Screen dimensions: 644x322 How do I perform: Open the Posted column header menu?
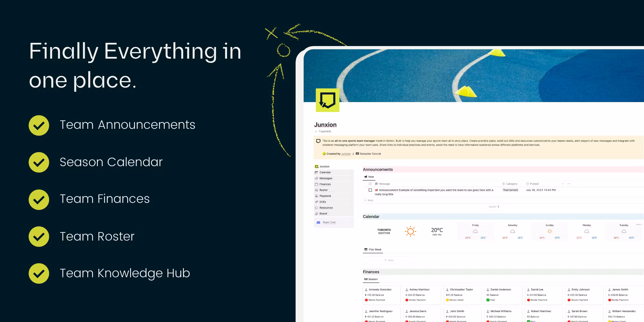(534, 184)
